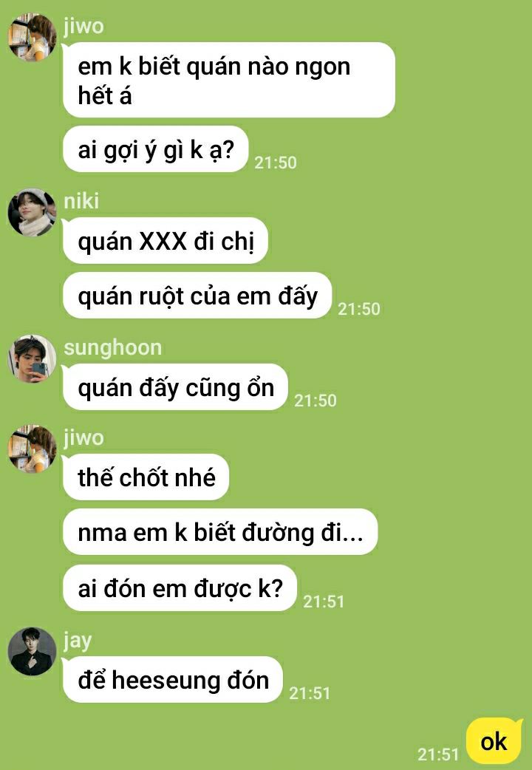Screen dimensions: 532x770
Task: Select message "thế chốt nhé"
Action: click(146, 477)
